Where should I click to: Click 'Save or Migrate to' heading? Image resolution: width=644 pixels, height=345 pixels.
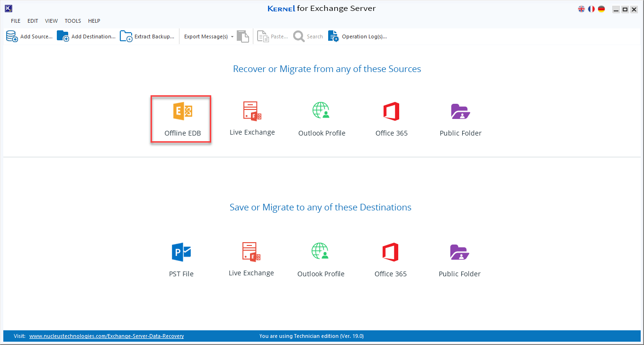click(321, 208)
